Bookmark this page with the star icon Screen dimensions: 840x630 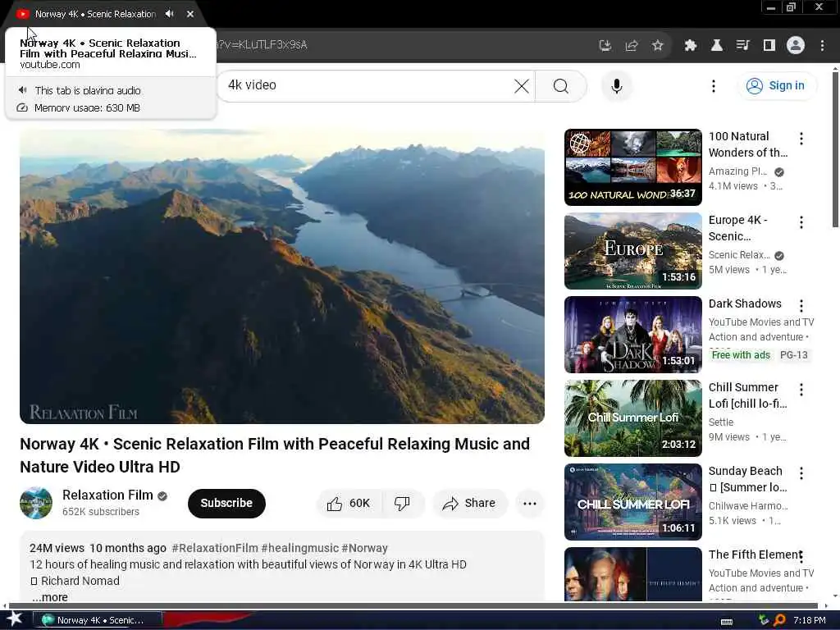pos(657,46)
